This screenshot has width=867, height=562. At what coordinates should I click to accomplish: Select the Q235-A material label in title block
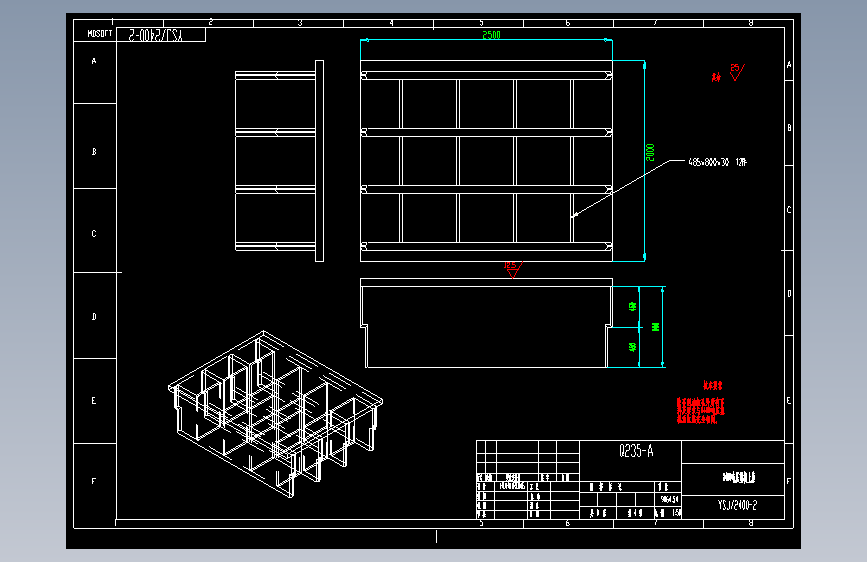[x=636, y=451]
